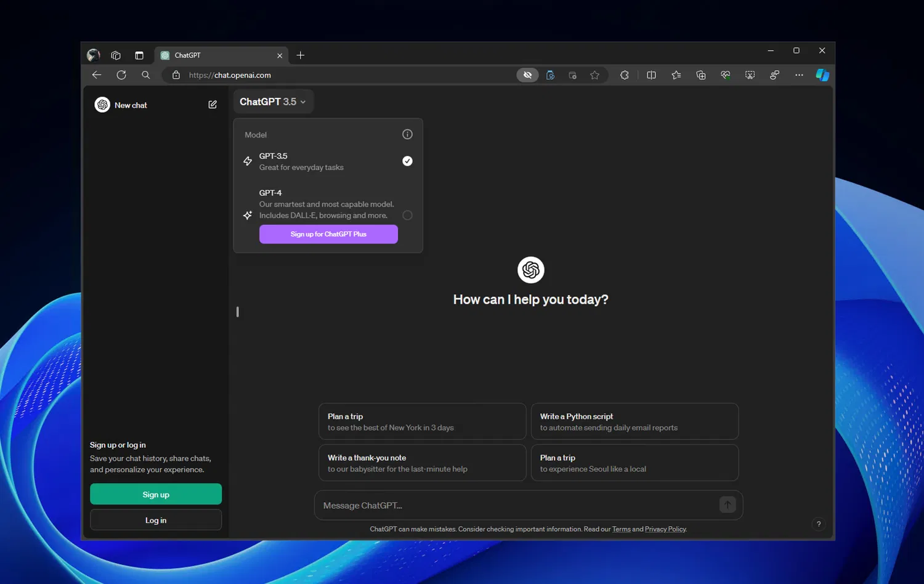The image size is (924, 584).
Task: Choose the Write a thank-you note suggestion
Action: 423,463
